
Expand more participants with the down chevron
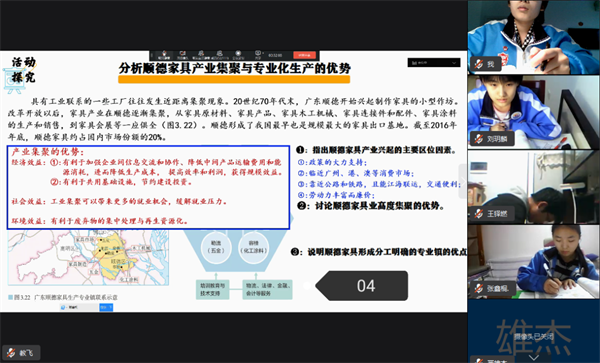click(x=534, y=358)
